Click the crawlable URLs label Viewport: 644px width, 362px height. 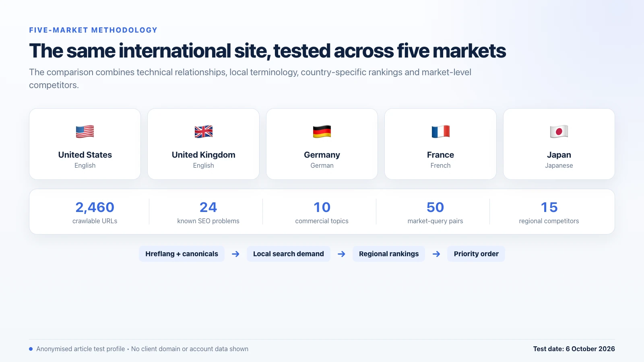95,221
